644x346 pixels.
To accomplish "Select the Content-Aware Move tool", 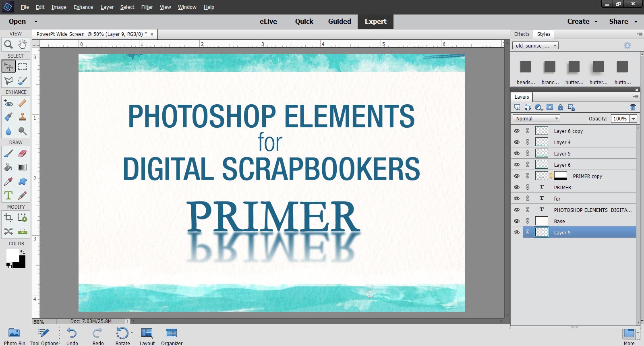I will tap(8, 232).
